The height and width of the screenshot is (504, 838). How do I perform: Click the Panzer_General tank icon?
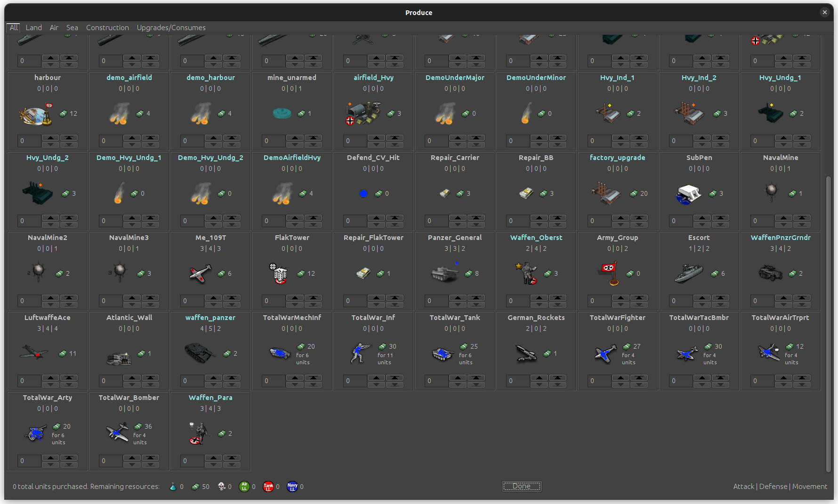[x=445, y=274]
